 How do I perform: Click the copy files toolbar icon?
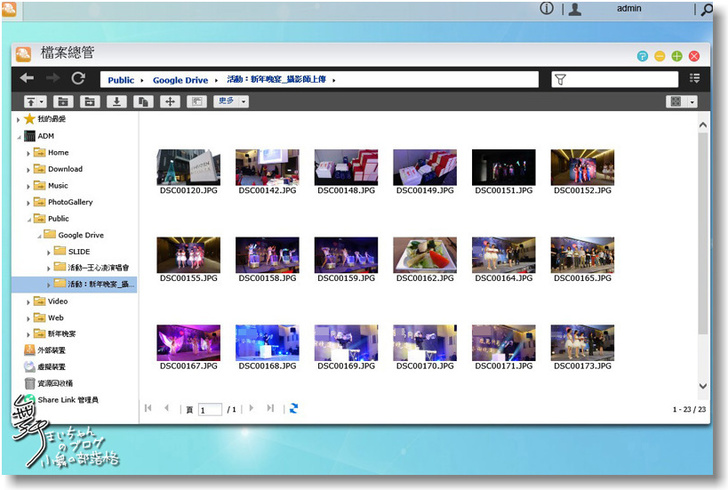143,101
